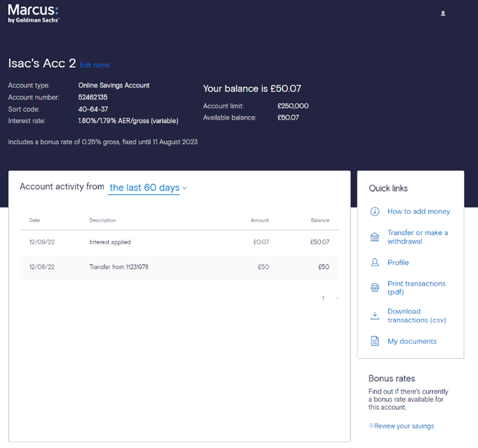Edit the account name link

tap(94, 65)
